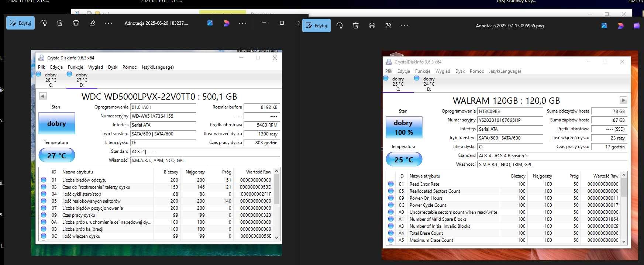Click firmware field HT3C09B3
This screenshot has height=265, width=644.
click(510, 111)
